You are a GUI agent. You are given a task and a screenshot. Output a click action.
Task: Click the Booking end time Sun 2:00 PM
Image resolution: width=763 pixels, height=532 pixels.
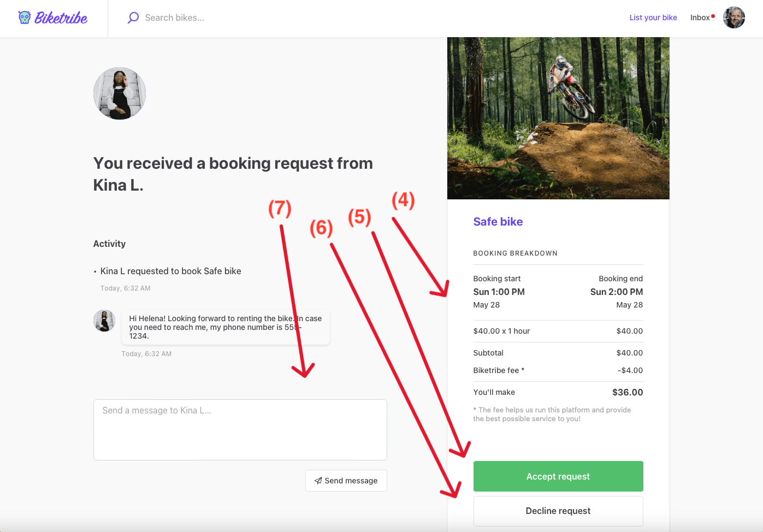point(616,292)
